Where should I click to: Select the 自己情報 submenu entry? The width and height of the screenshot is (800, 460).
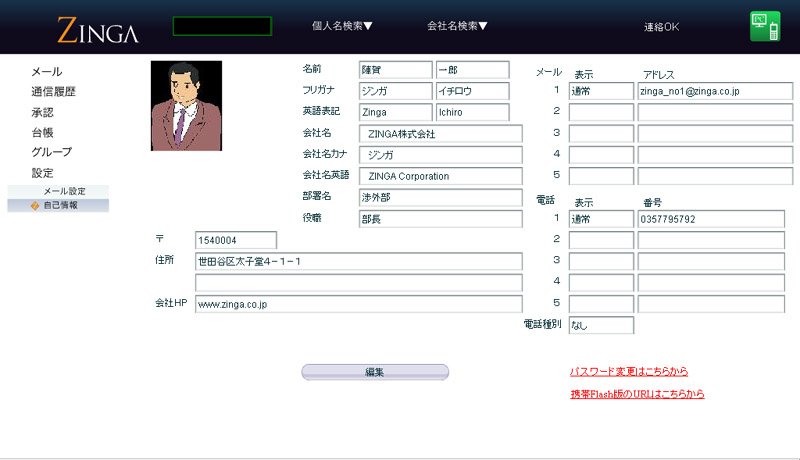pos(58,205)
